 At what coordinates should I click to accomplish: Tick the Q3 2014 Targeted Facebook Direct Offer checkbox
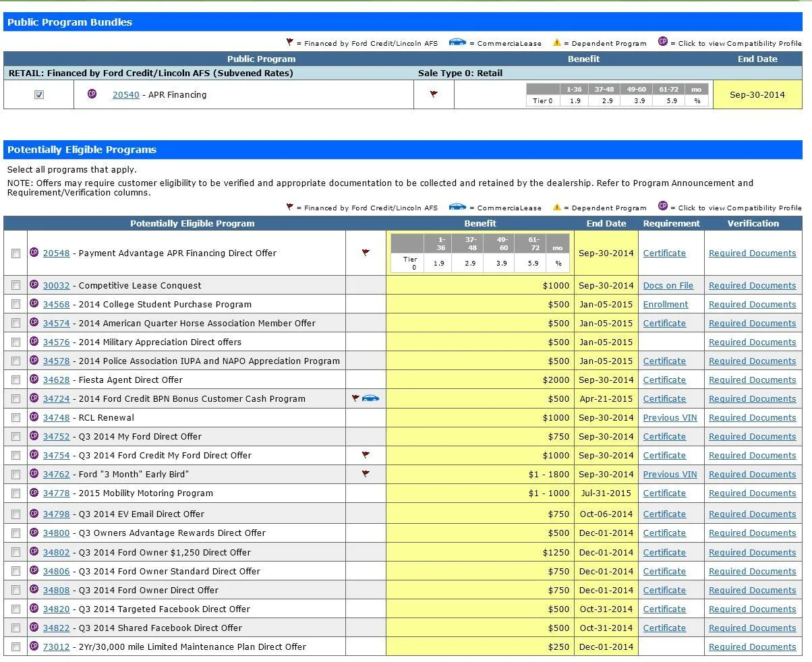click(16, 609)
